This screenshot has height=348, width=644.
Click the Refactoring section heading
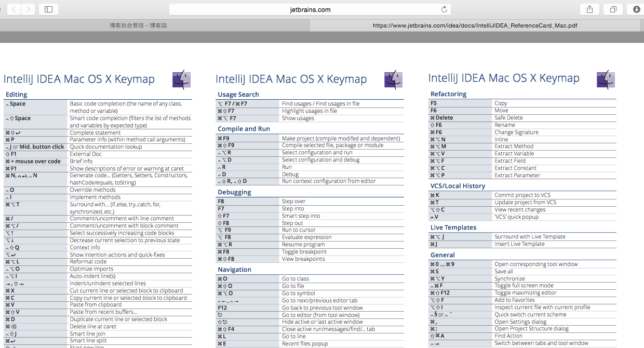448,94
